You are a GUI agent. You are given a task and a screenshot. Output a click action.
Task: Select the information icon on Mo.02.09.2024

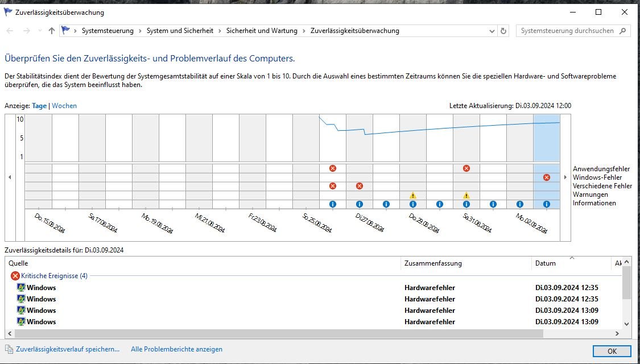coord(519,204)
